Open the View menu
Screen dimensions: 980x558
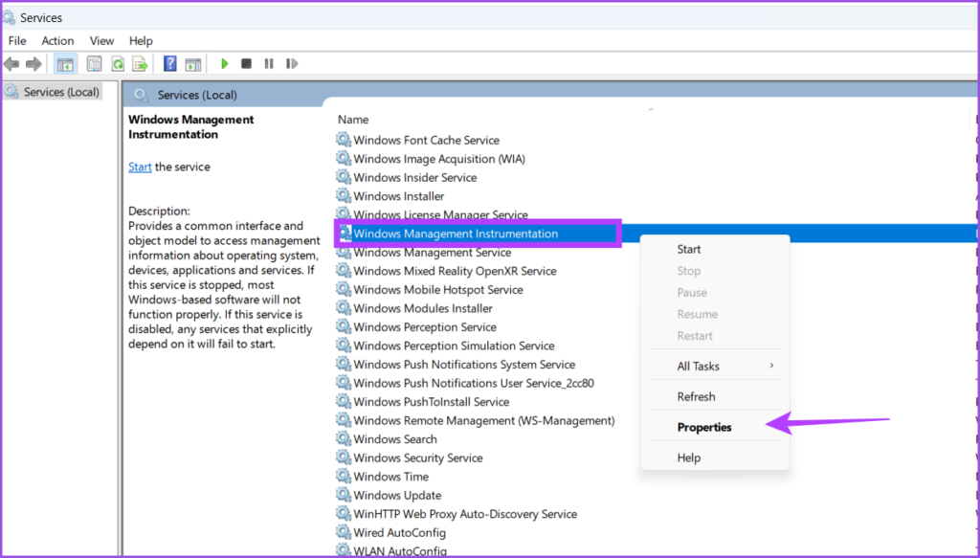pos(101,40)
